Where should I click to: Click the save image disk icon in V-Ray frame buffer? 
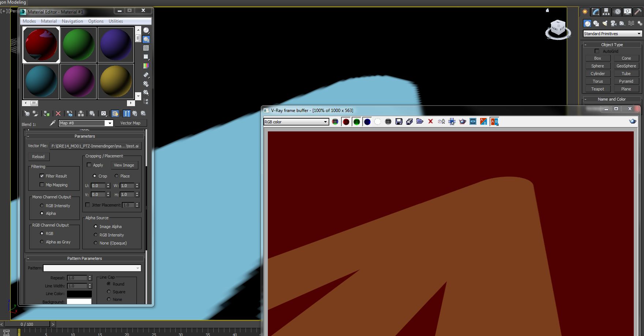pyautogui.click(x=399, y=122)
